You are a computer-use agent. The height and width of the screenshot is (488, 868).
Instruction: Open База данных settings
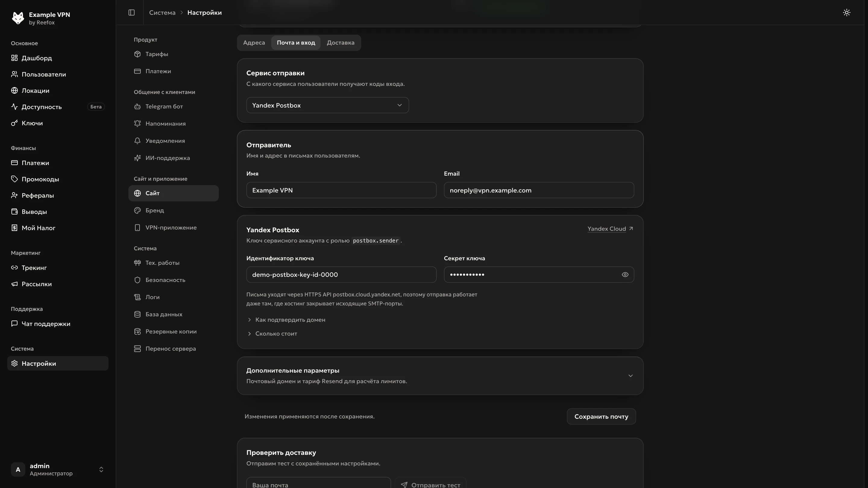pos(173,314)
